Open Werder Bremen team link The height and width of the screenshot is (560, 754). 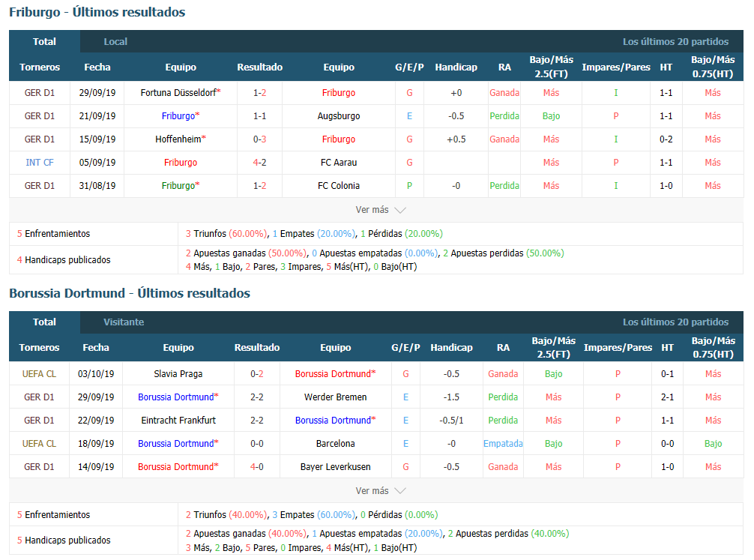click(335, 397)
